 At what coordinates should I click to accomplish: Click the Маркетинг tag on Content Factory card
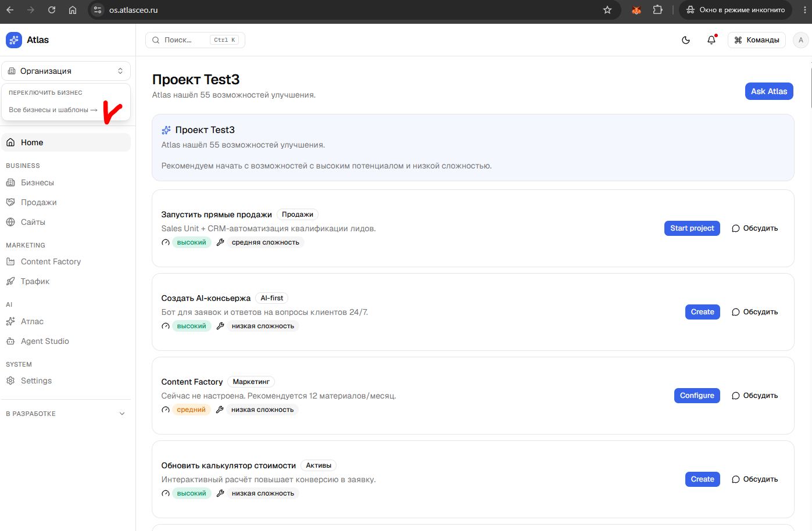(x=251, y=382)
